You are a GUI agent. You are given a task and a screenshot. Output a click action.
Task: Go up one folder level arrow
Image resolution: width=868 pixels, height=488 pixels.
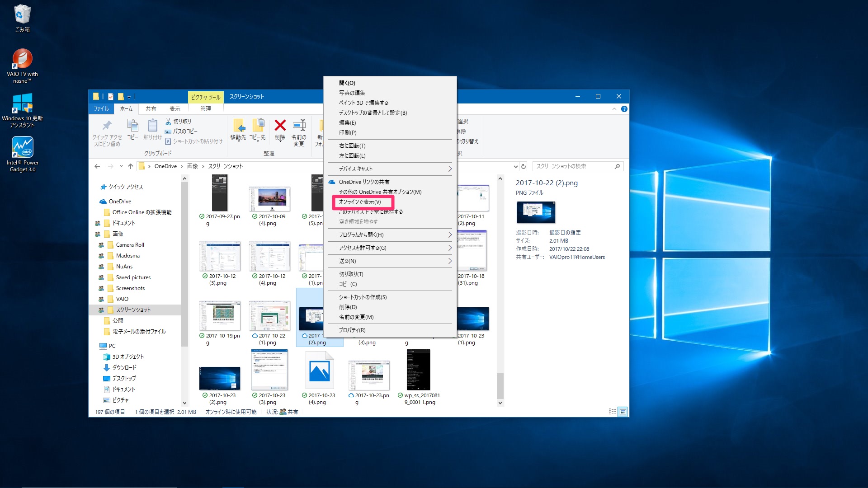click(x=131, y=166)
